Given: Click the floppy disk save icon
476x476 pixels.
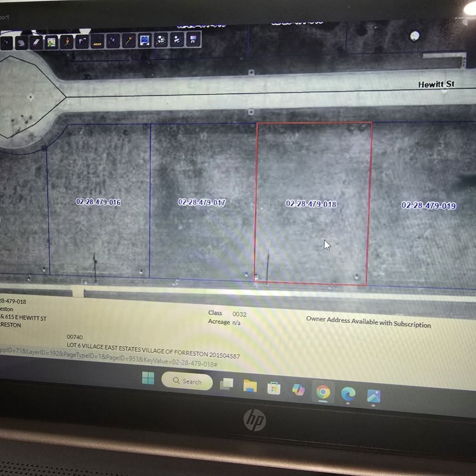Looking at the screenshot, I should click(x=193, y=40).
